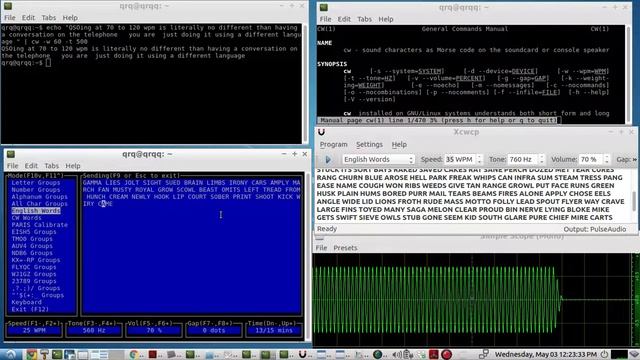Click the Xcwcp window icon
640x360 pixels.
coord(322,132)
